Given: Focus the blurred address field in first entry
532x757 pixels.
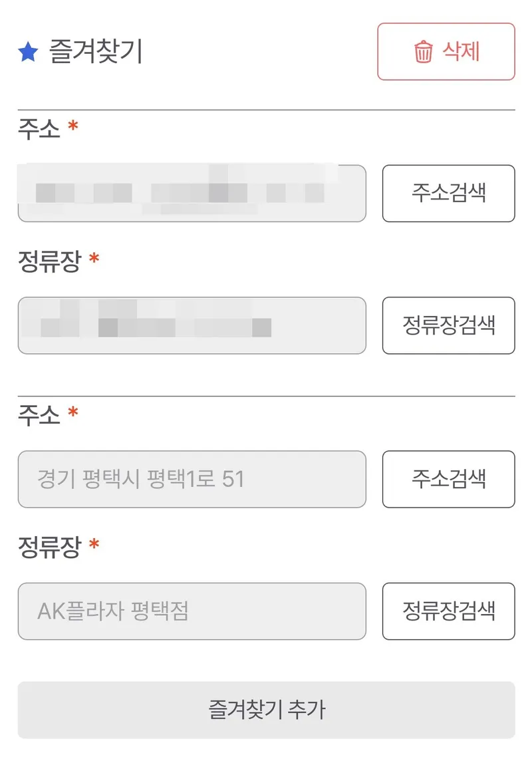Looking at the screenshot, I should click(x=192, y=194).
